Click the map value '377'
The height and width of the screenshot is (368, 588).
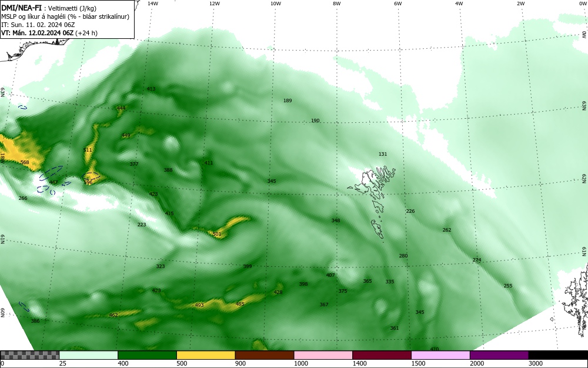pos(134,164)
